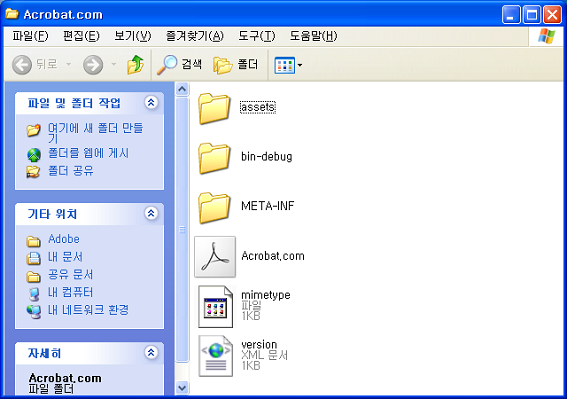Go to 내 컴퓨터 link
Viewport: 567px width, 399px height.
[x=70, y=292]
